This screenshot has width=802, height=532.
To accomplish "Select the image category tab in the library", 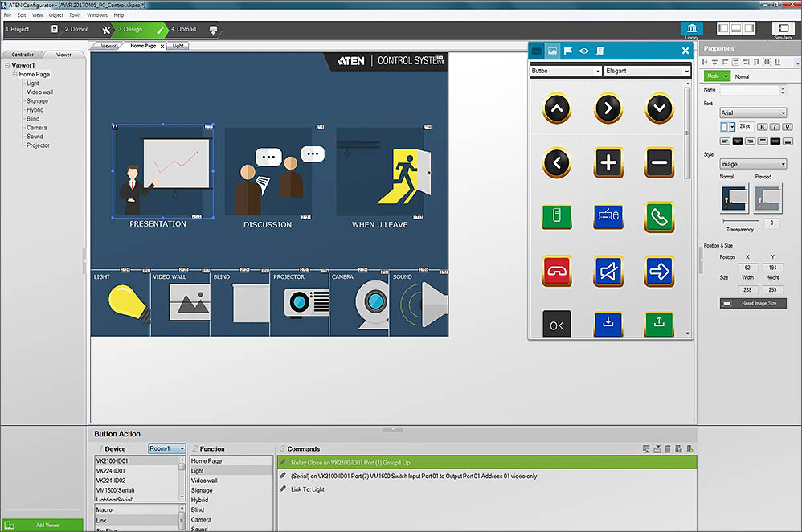I will pos(551,50).
